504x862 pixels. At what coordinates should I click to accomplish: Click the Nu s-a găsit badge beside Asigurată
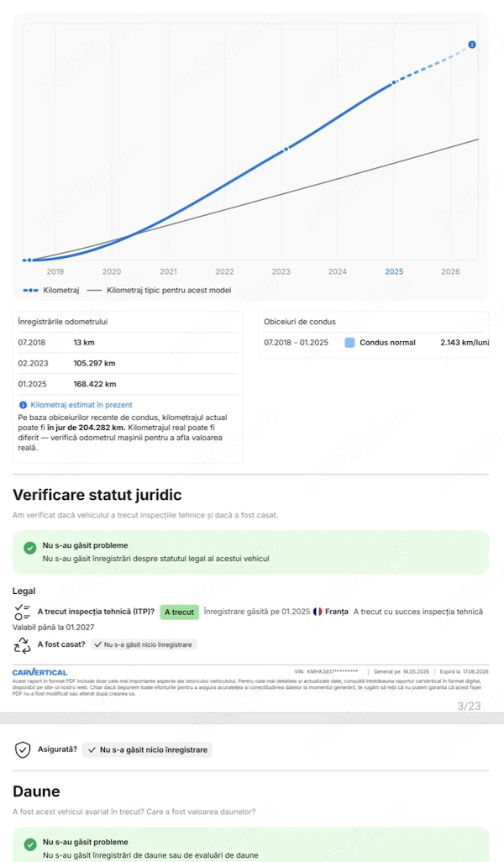pos(147,750)
